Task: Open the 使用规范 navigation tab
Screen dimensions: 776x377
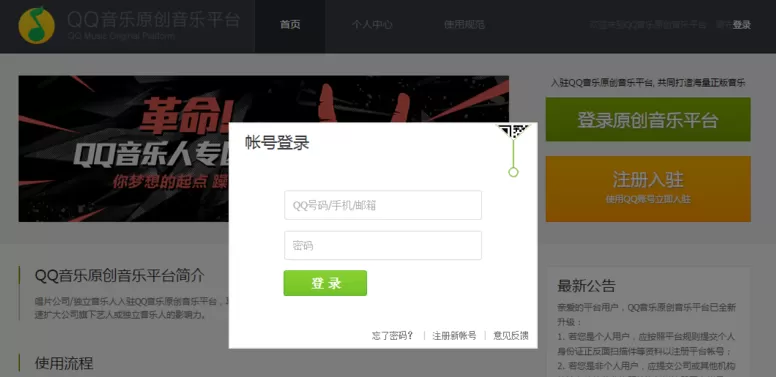Action: [464, 25]
